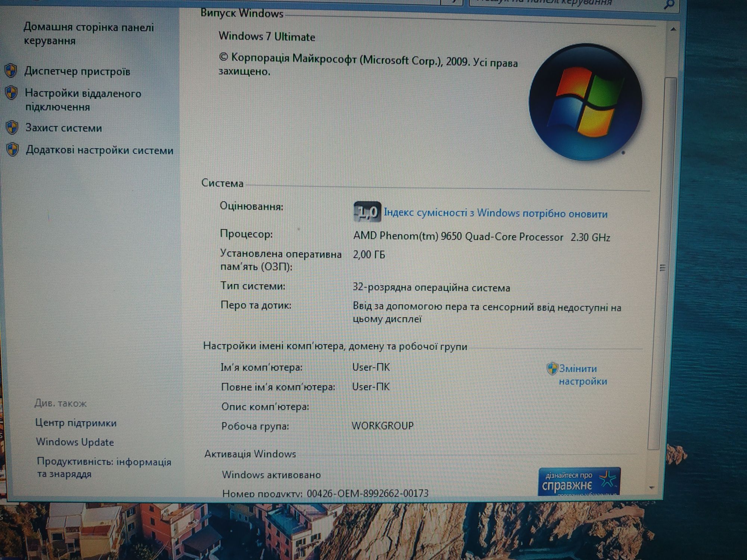This screenshot has width=747, height=560.
Task: Click the scrollbar up arrow
Action: point(673,29)
